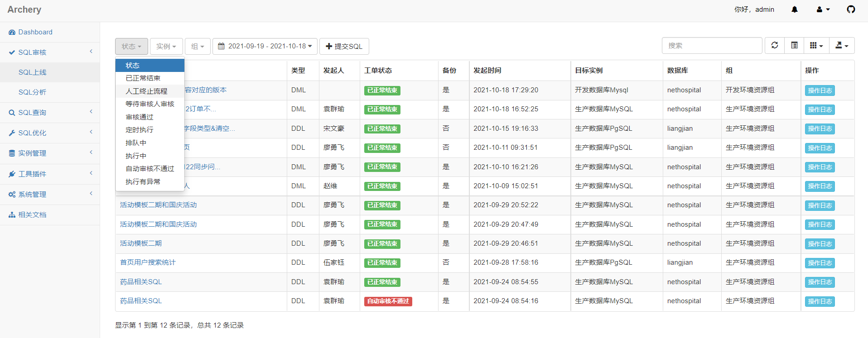Focus the 搜索 input field
Screen dimensions: 868x338
coord(712,46)
